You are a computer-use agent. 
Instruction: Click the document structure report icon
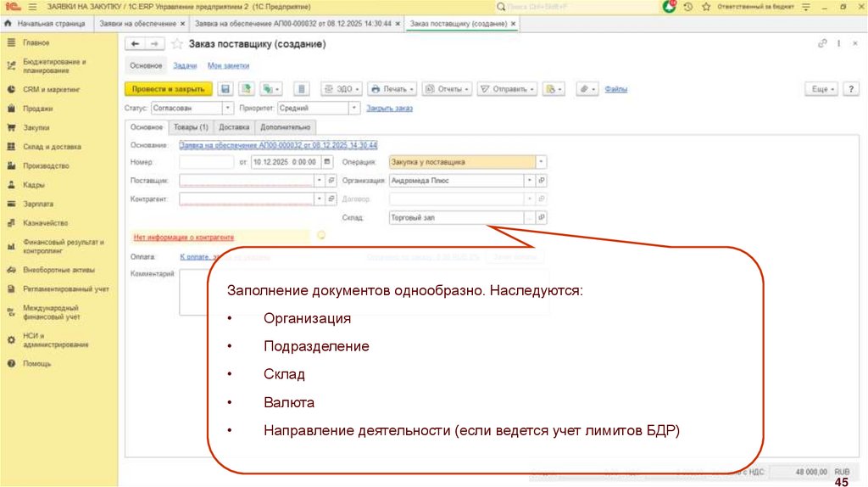(303, 88)
